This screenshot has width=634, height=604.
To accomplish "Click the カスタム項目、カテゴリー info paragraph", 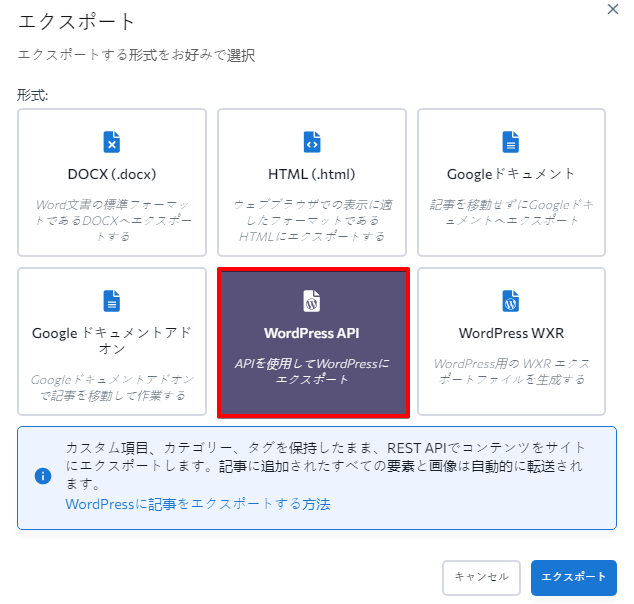I will pyautogui.click(x=325, y=466).
